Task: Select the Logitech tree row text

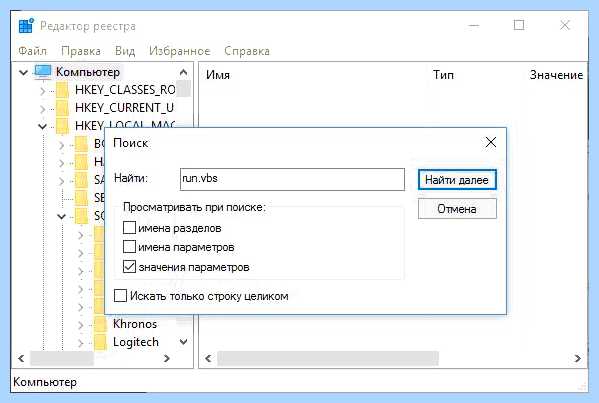Action: [136, 342]
